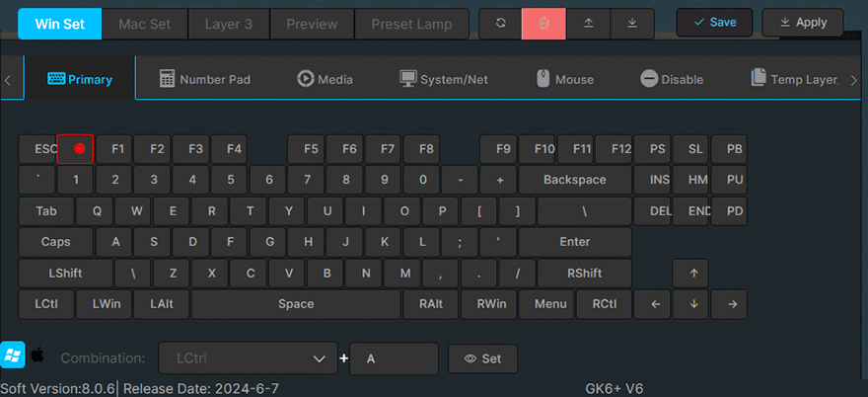
Task: Select the DEL key
Action: (x=652, y=210)
